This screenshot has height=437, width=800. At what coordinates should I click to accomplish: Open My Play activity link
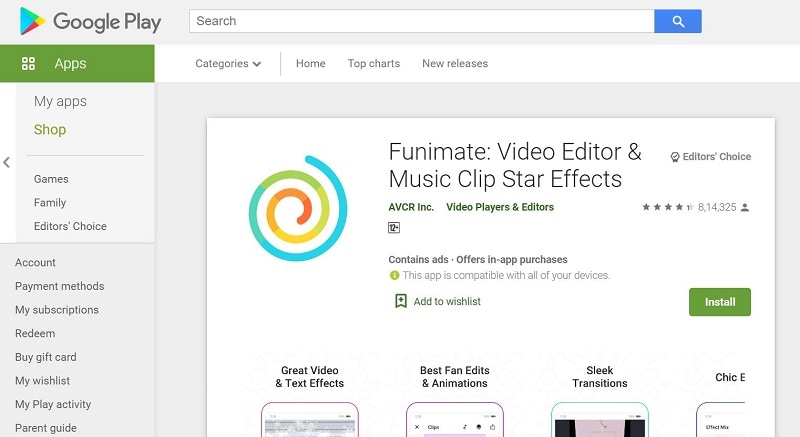tap(53, 404)
